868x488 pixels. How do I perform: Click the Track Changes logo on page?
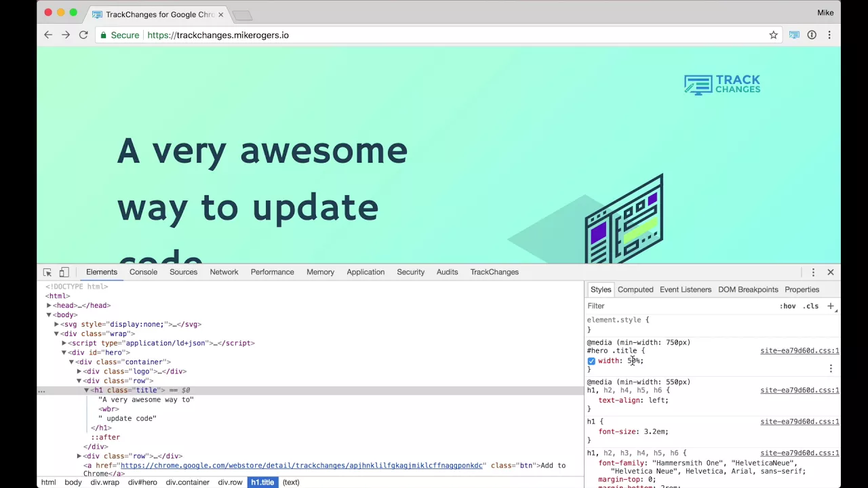click(x=722, y=85)
